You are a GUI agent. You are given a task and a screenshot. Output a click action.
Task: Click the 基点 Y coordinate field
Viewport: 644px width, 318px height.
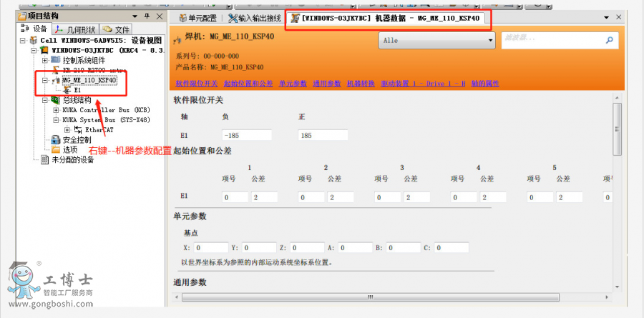tap(259, 248)
